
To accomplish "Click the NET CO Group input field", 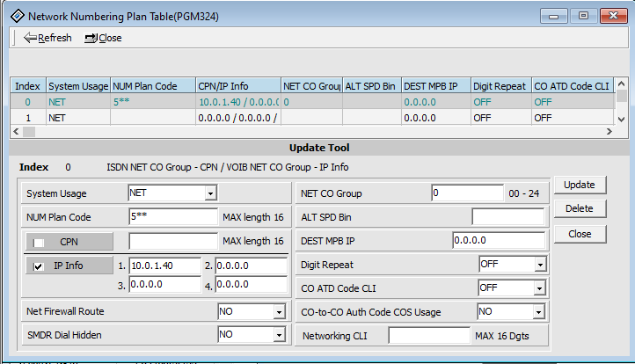I will click(x=466, y=193).
